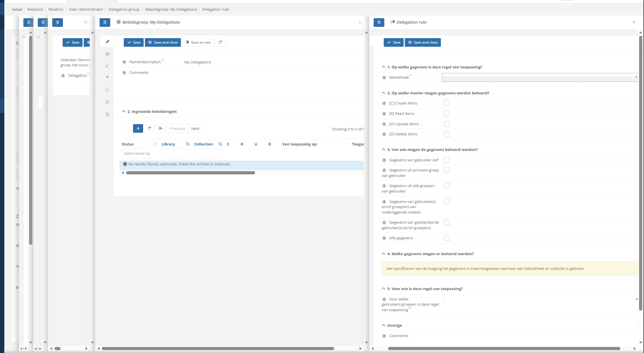Enable [C] Create items checkbox
Image resolution: width=644 pixels, height=353 pixels.
pos(447,103)
